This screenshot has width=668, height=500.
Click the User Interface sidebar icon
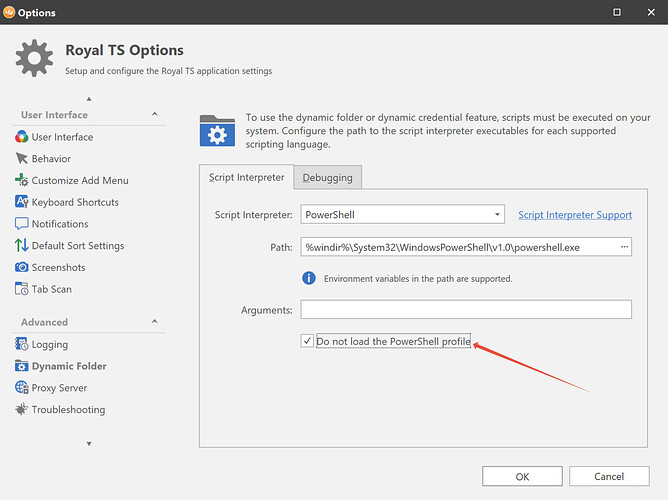click(22, 137)
